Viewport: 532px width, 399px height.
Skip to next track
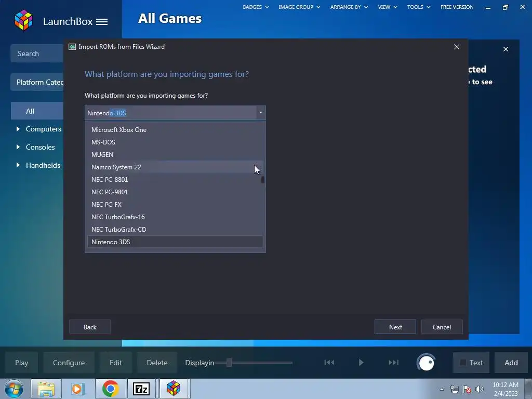click(394, 362)
